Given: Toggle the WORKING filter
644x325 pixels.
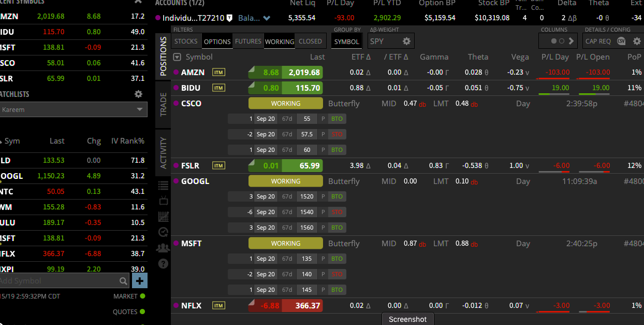Looking at the screenshot, I should point(280,41).
